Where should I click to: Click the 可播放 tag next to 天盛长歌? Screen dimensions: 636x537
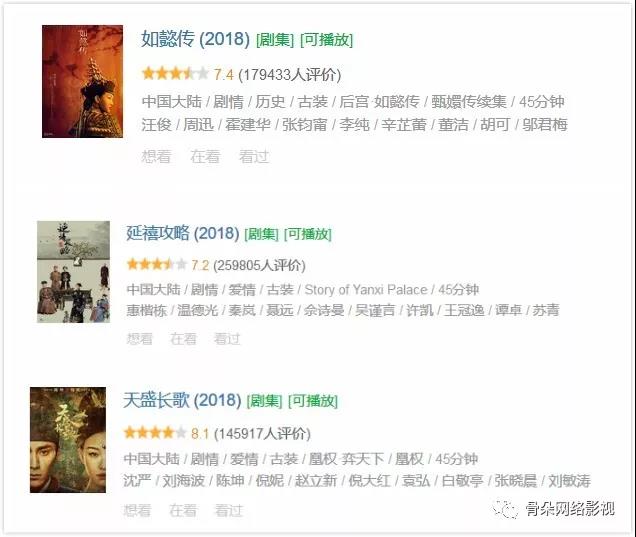(313, 401)
